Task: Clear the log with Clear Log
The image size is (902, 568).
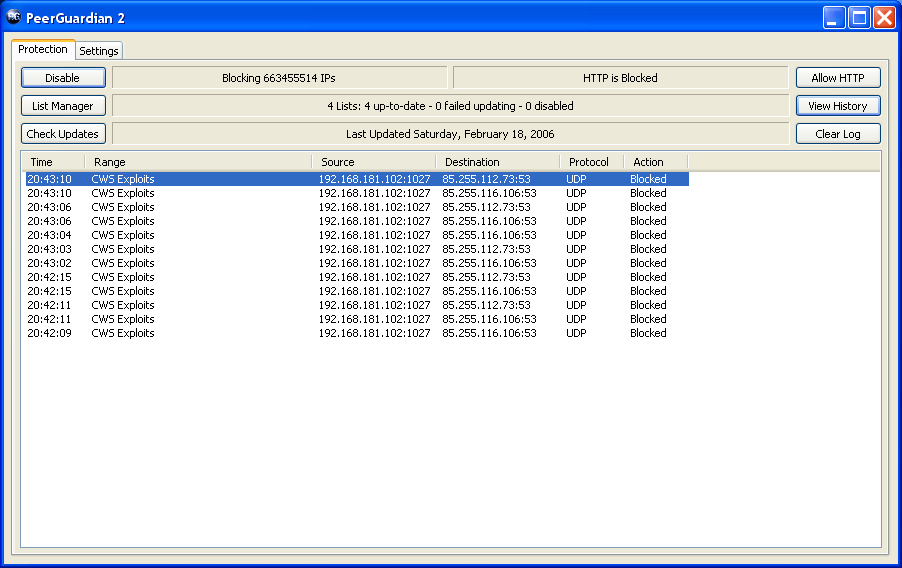Action: pyautogui.click(x=838, y=134)
